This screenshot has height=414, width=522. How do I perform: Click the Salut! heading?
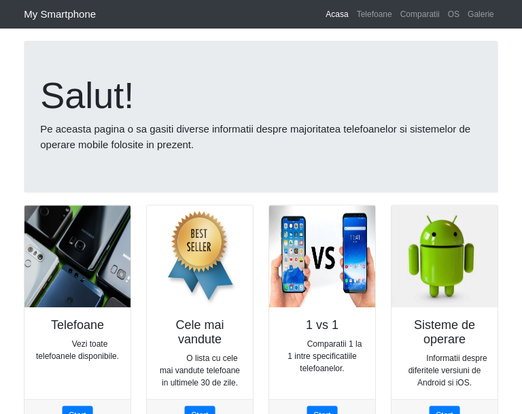tap(87, 96)
